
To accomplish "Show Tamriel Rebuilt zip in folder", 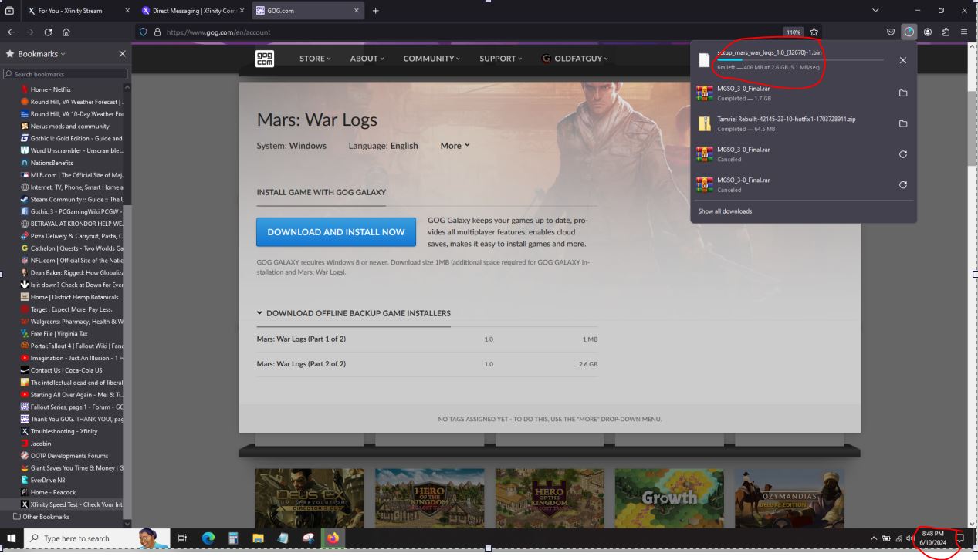I will point(903,123).
